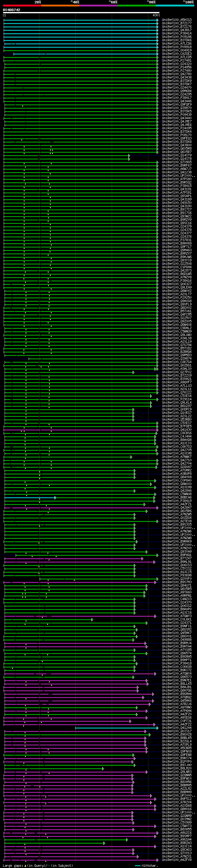Select hit label UniRef100_Q14ST9

177,155
